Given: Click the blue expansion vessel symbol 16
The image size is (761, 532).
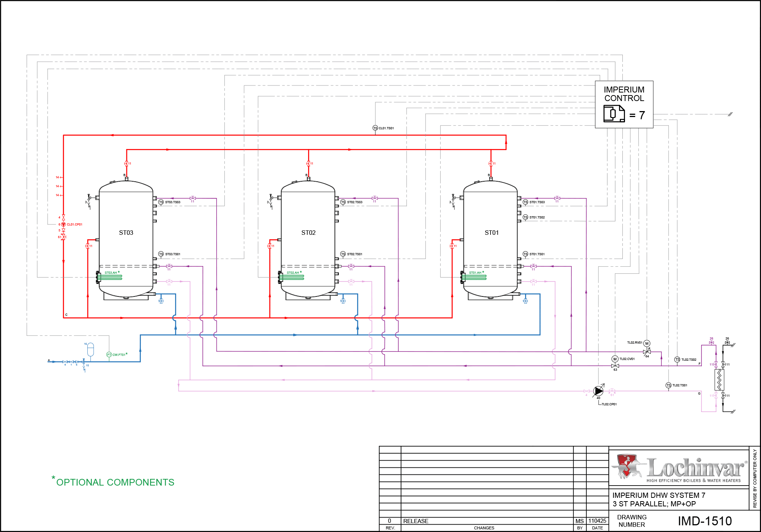Looking at the screenshot, I should 91,350.
